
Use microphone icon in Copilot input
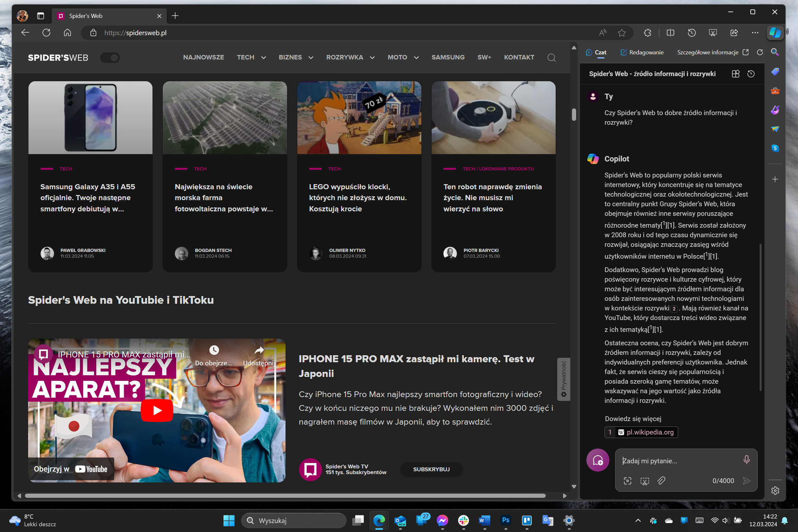click(x=746, y=460)
